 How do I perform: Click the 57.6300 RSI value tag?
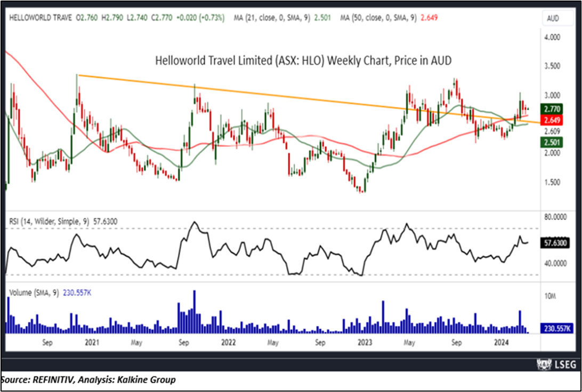[x=555, y=242]
